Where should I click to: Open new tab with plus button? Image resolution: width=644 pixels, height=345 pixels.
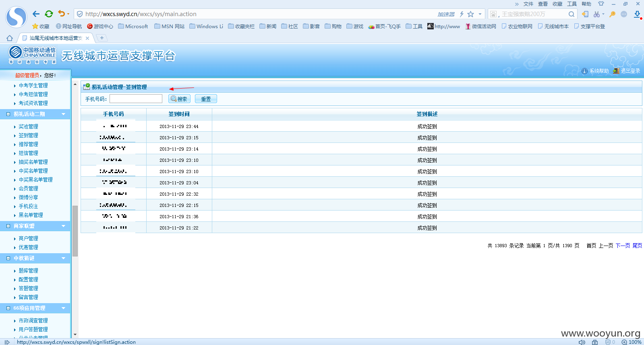102,38
